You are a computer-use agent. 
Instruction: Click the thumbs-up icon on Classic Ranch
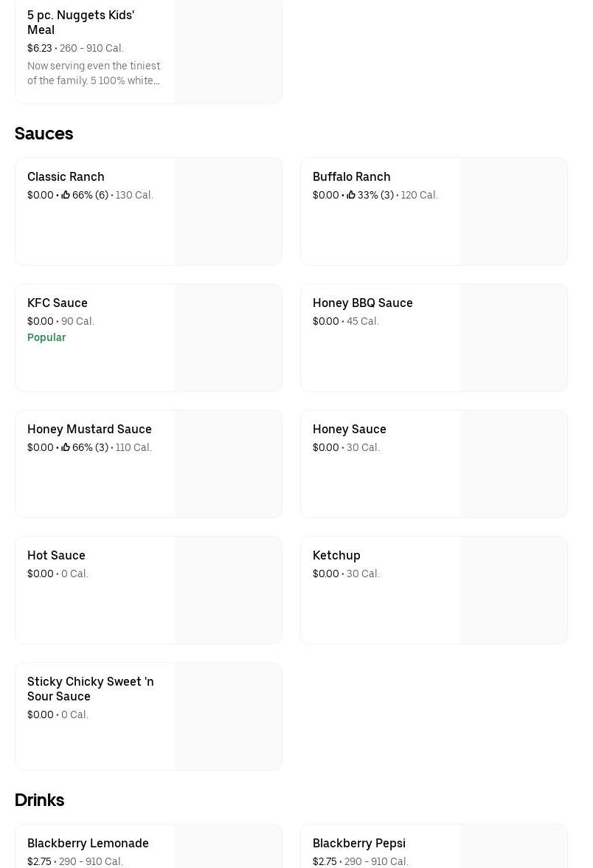click(66, 195)
